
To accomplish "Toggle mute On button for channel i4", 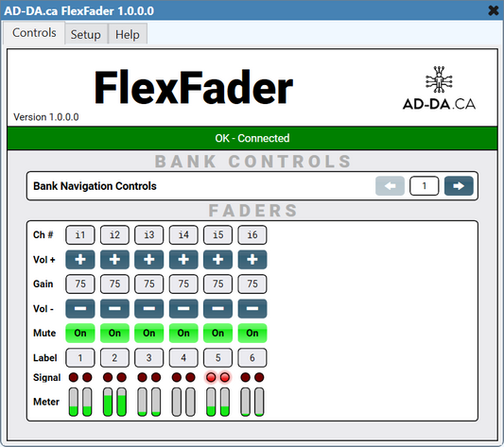I will point(183,333).
